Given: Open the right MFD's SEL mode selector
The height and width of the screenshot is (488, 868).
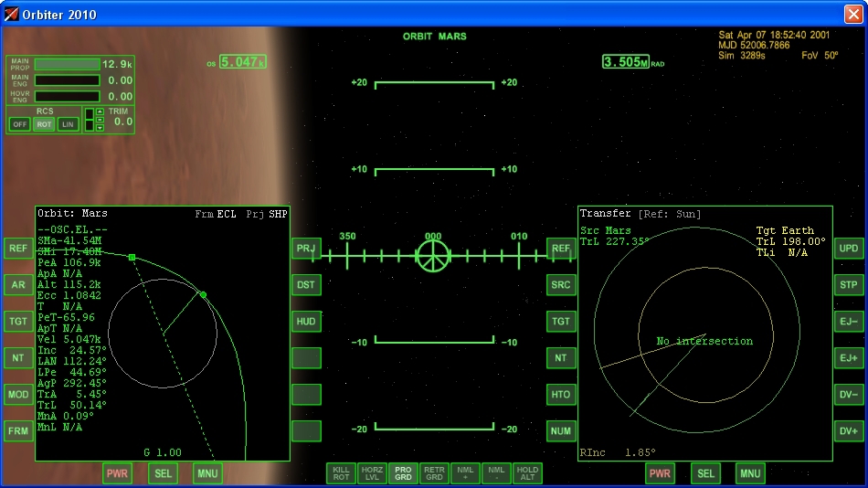Looking at the screenshot, I should [x=705, y=473].
